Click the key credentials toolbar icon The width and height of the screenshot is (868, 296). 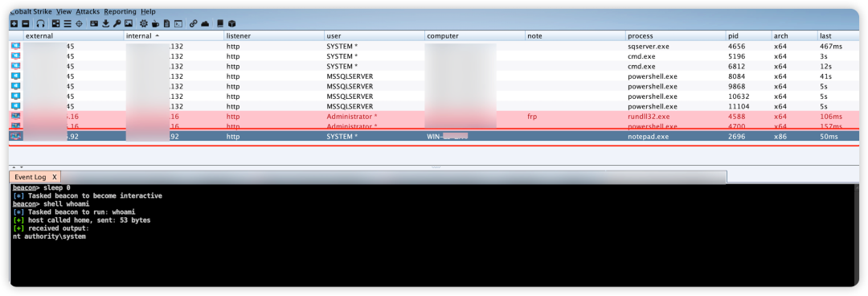pos(117,23)
